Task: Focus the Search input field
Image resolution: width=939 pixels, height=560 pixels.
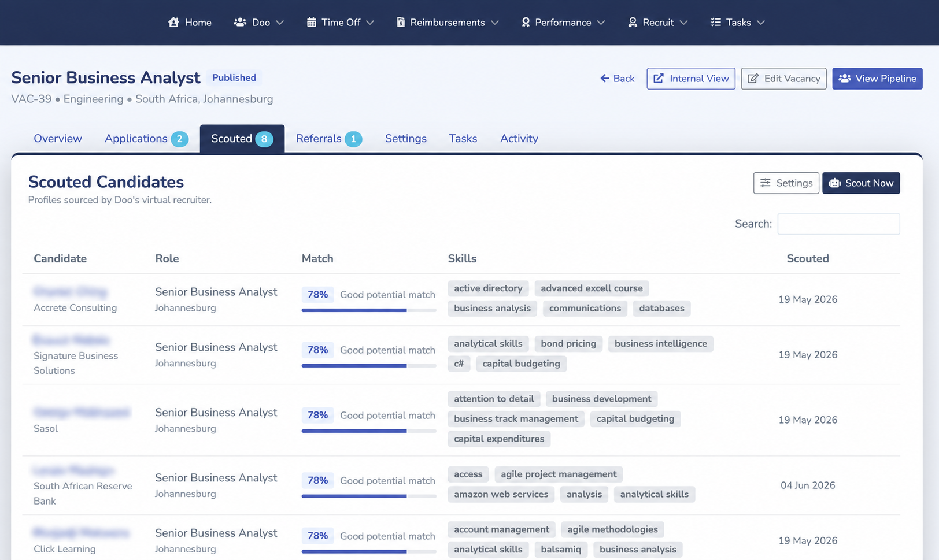Action: point(838,224)
